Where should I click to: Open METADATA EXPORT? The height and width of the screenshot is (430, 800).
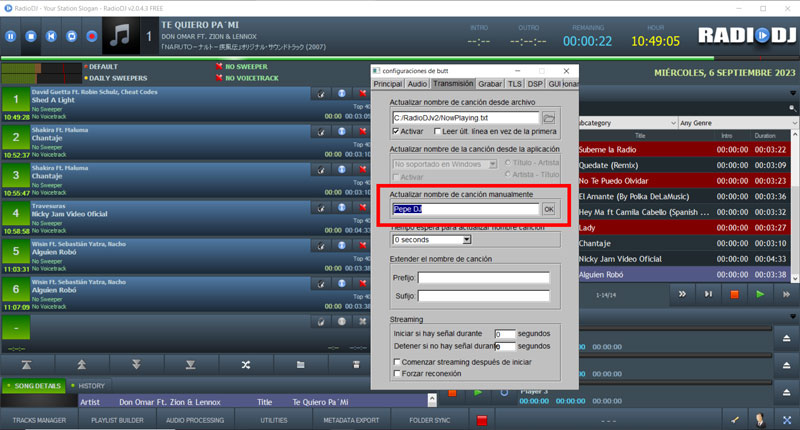(x=351, y=420)
